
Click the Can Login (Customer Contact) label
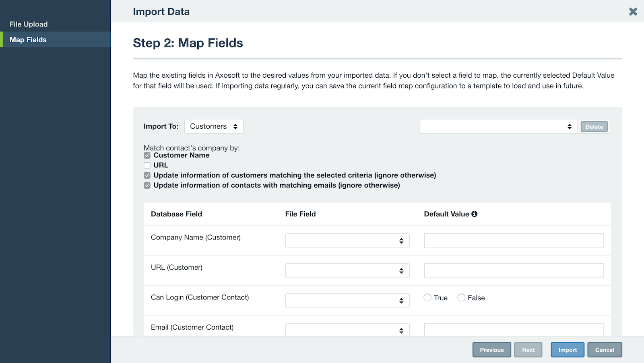(200, 297)
